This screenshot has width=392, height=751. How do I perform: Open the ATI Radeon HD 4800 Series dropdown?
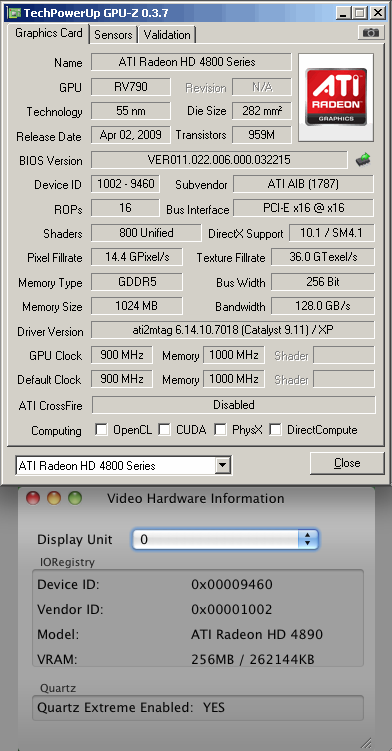pyautogui.click(x=222, y=466)
